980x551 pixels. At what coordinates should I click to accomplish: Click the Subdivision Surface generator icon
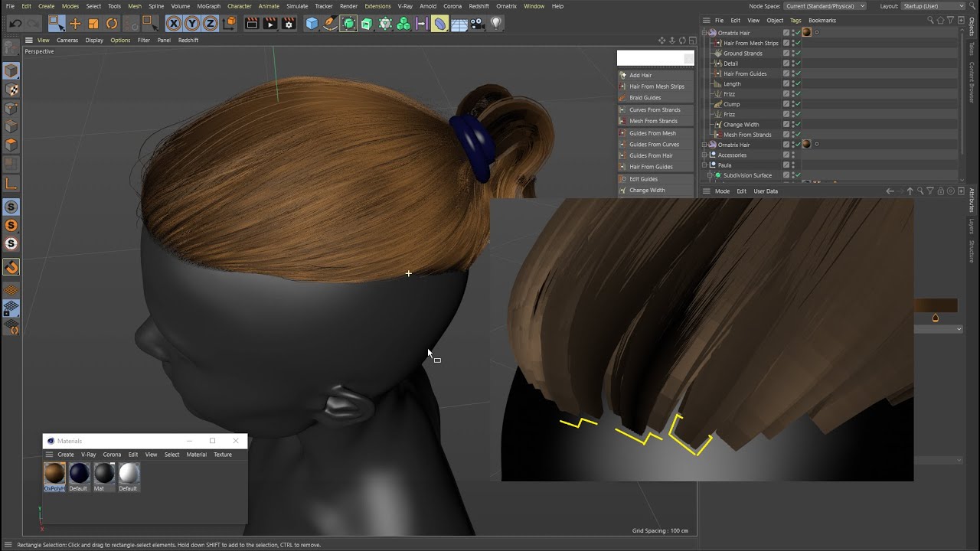348,24
